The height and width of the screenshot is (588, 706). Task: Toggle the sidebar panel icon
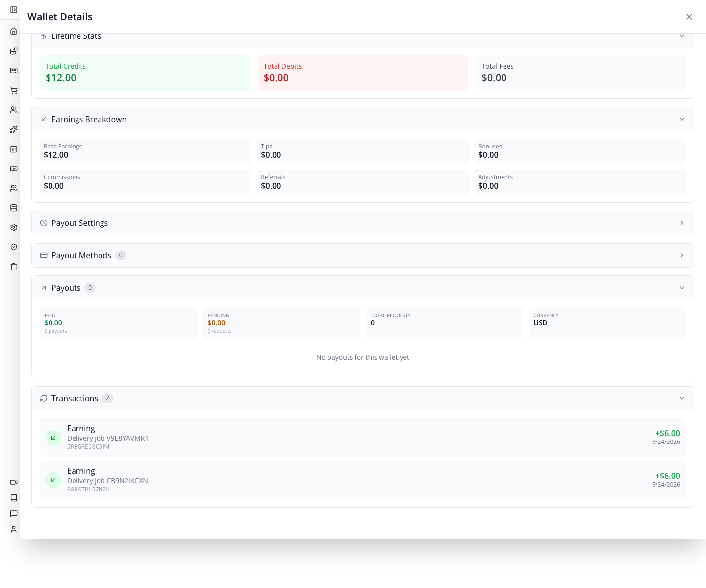14,10
